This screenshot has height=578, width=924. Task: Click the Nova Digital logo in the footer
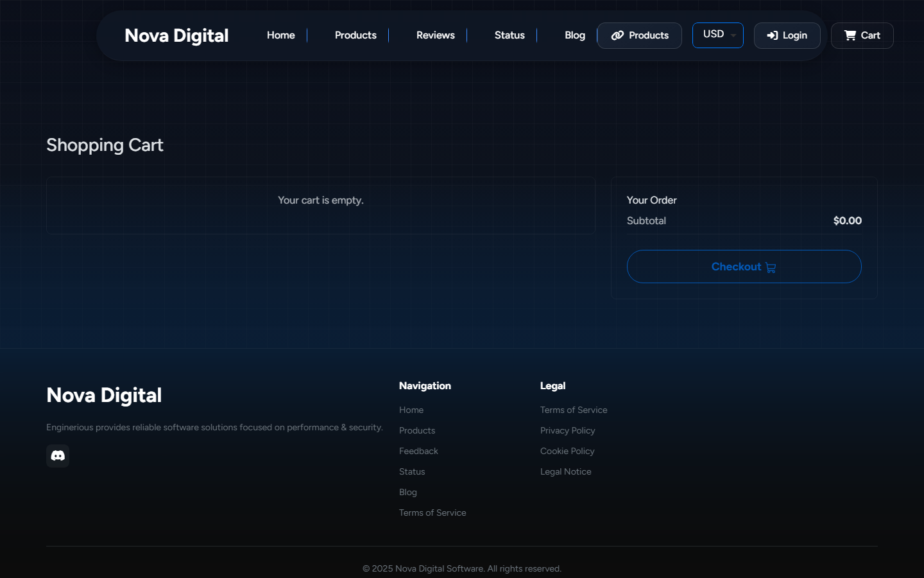pos(104,395)
